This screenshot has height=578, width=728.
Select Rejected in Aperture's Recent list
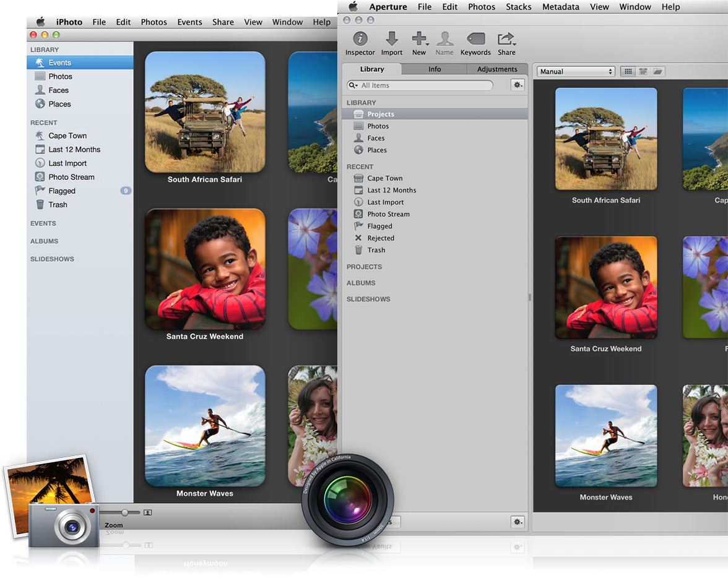click(380, 238)
